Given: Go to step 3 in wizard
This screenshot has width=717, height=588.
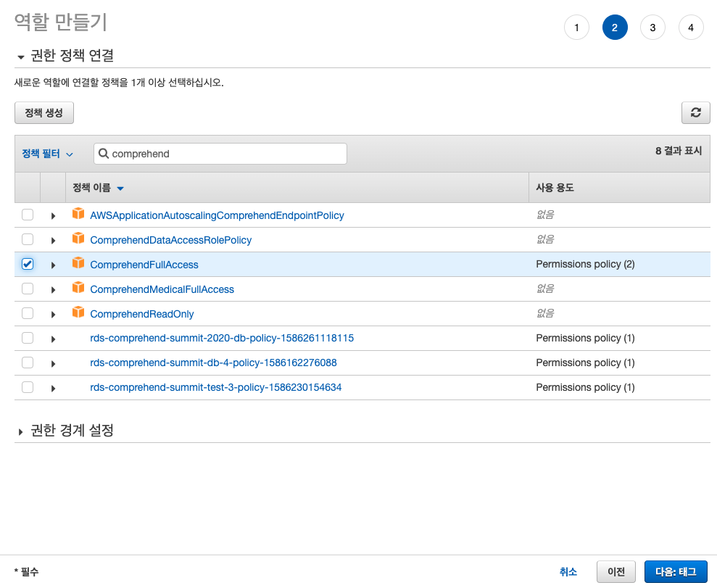Looking at the screenshot, I should pos(652,28).
